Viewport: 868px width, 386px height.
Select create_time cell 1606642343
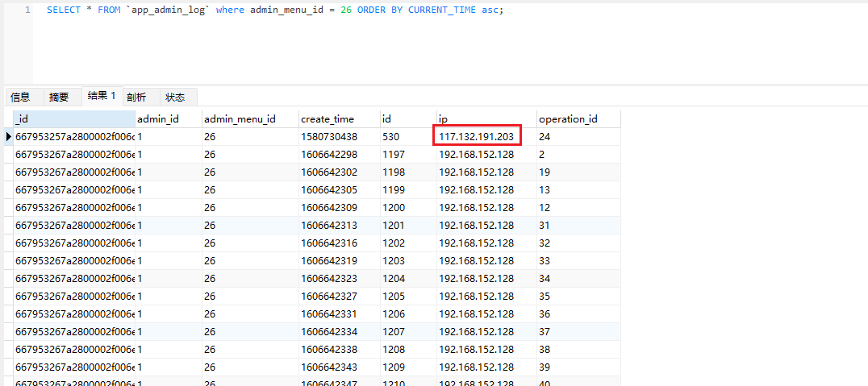[339, 367]
